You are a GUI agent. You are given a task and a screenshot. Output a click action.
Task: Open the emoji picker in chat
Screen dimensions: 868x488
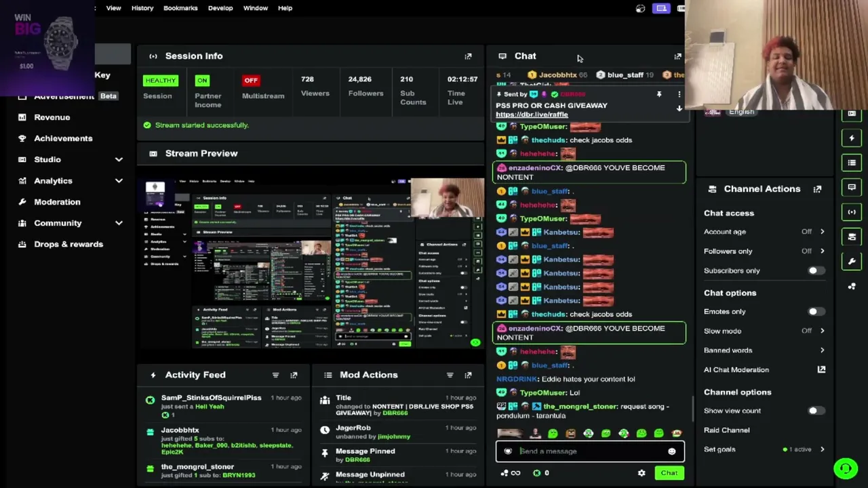point(671,451)
